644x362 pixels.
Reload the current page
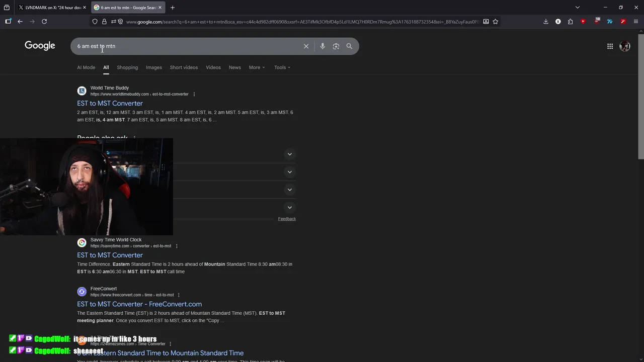pyautogui.click(x=44, y=22)
